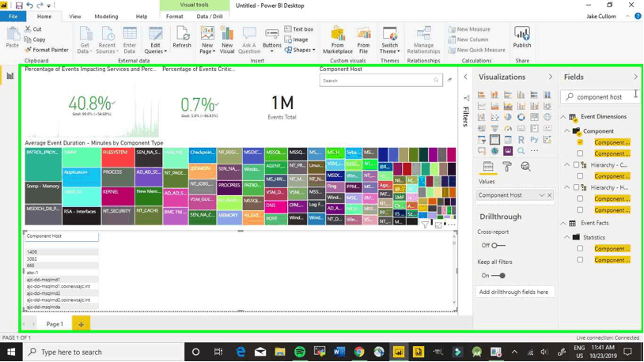Click the Refresh button
This screenshot has height=362, width=644.
tap(181, 37)
